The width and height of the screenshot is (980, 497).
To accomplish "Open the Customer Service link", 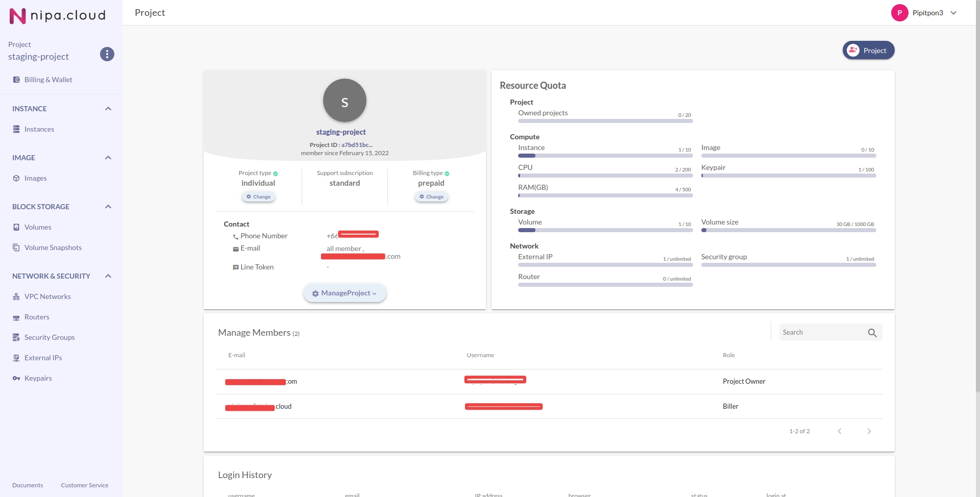I will tap(84, 485).
